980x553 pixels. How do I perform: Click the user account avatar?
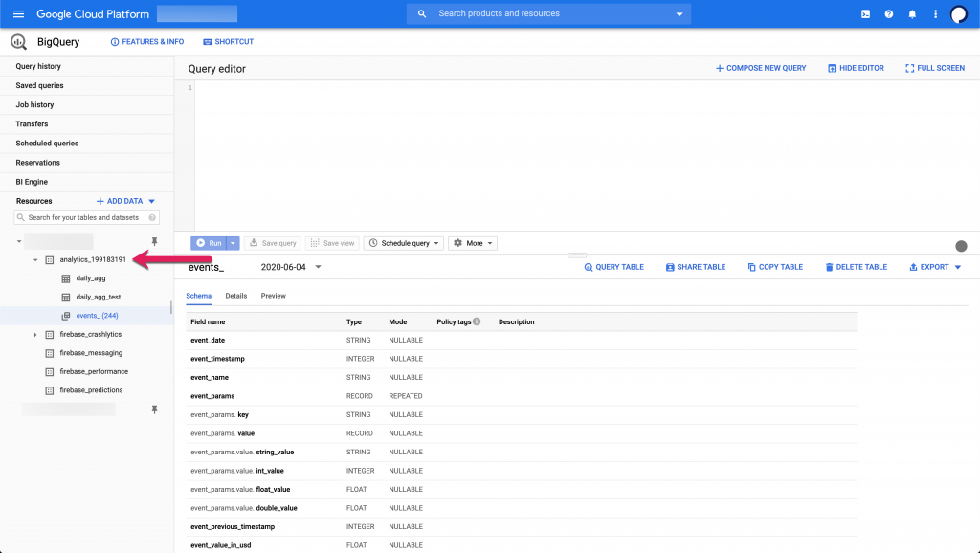[x=959, y=14]
